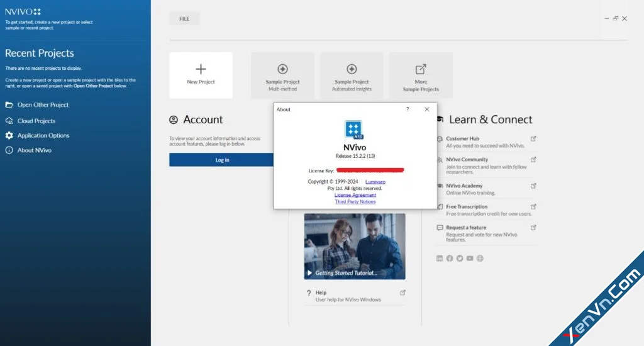Screen dimensions: 644x346
Task: Open the Lumivero link in About dialog
Action: (x=375, y=182)
